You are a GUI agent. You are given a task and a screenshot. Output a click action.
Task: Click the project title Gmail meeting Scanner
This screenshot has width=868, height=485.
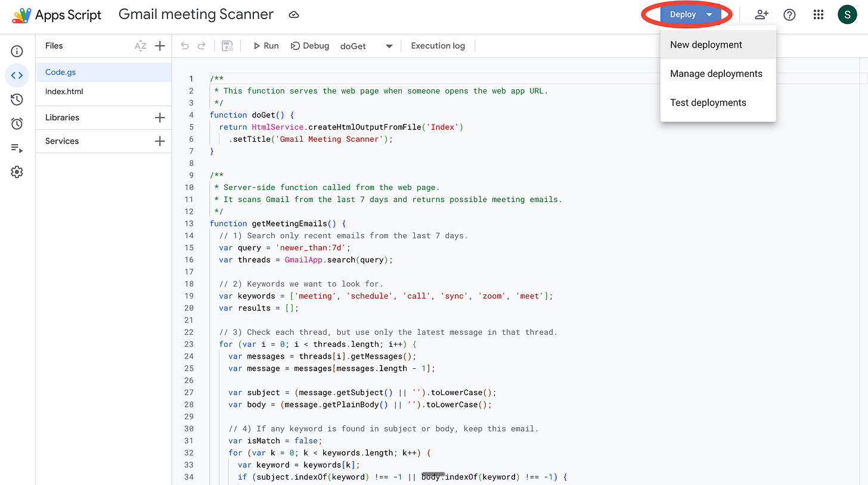point(196,14)
